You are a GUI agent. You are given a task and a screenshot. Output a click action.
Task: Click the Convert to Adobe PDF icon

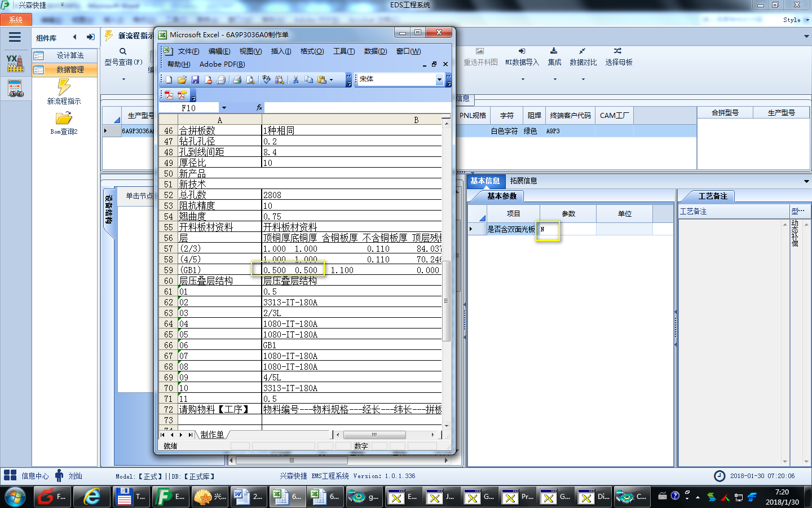click(169, 95)
